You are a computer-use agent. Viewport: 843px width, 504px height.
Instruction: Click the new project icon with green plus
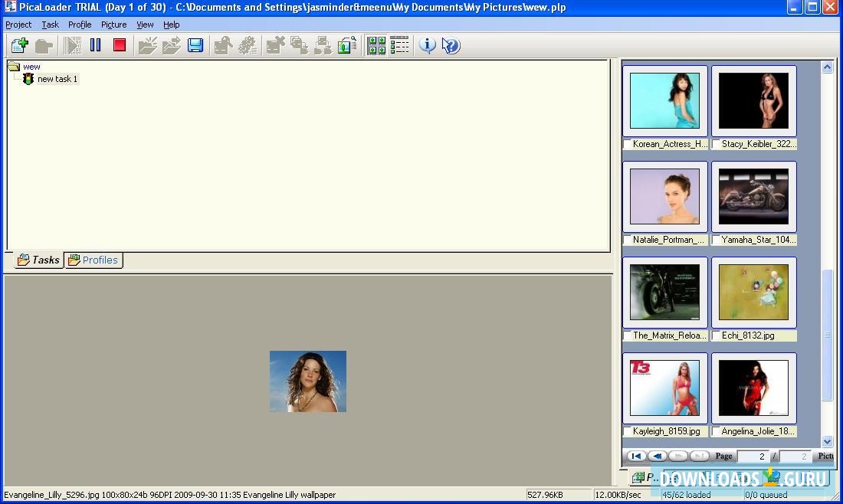(19, 46)
